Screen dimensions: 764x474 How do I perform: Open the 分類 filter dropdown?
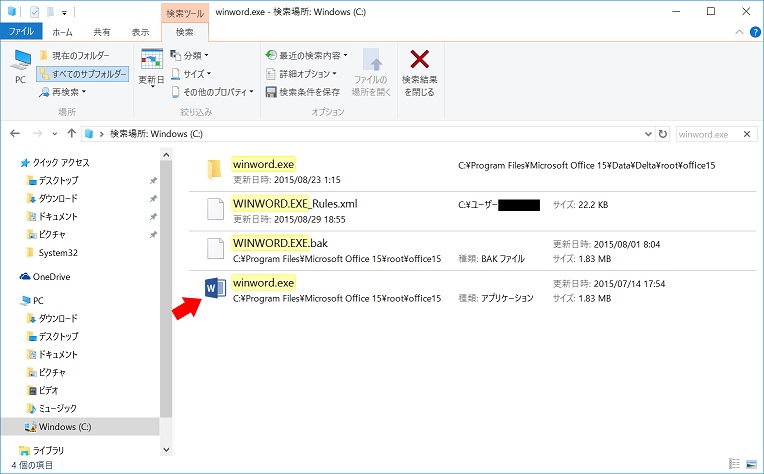(190, 56)
